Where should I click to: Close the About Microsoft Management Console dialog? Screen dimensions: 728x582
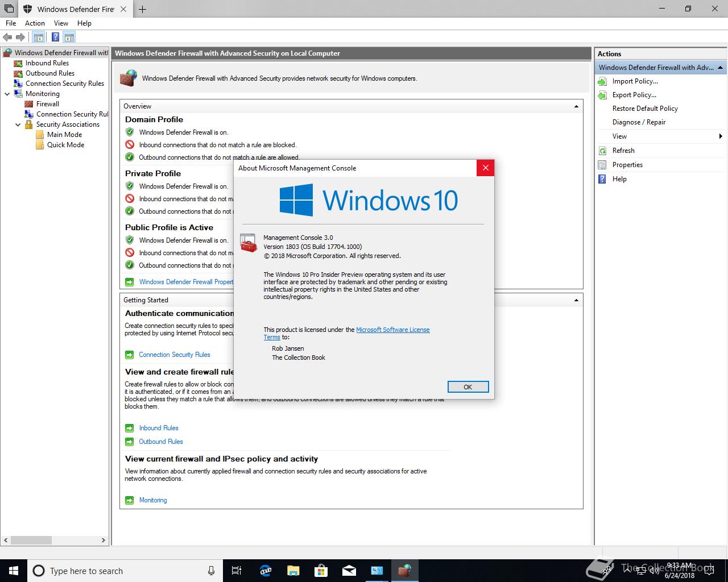pyautogui.click(x=485, y=168)
